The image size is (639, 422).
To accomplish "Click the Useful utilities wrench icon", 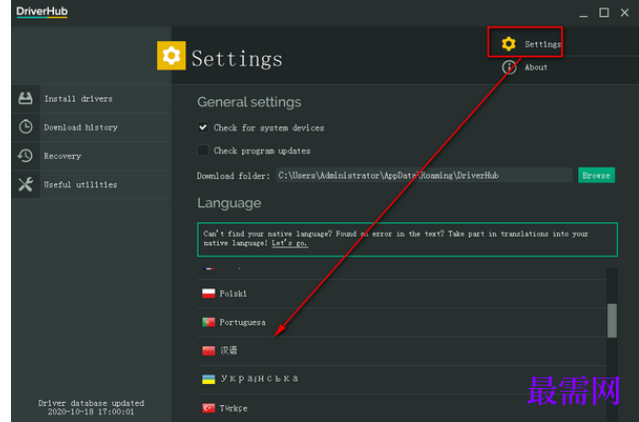I will [25, 184].
